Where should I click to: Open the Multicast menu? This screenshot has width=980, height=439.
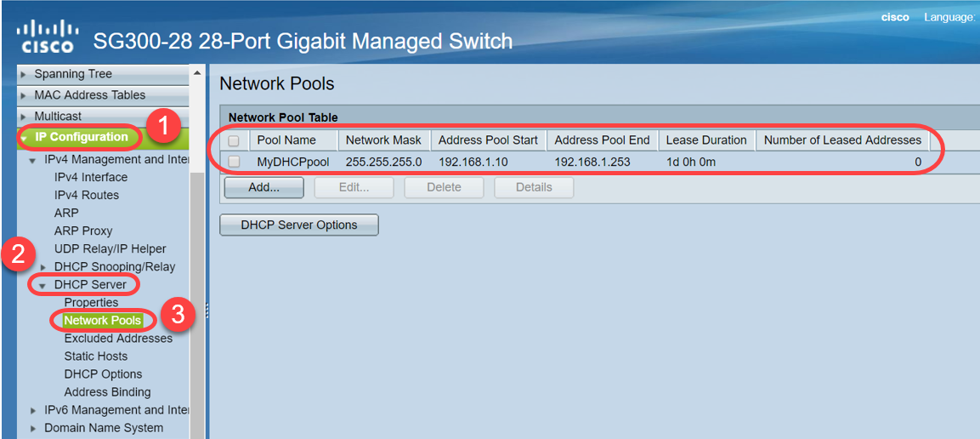coord(58,117)
